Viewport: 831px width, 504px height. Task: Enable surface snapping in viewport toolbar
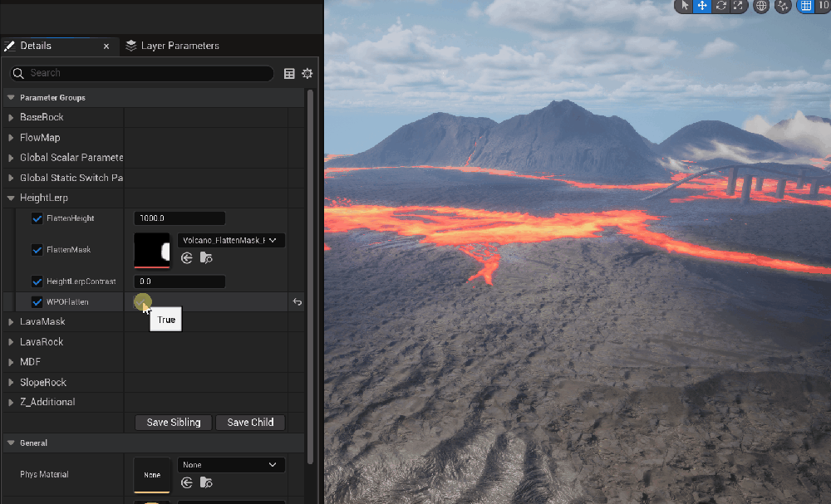783,6
